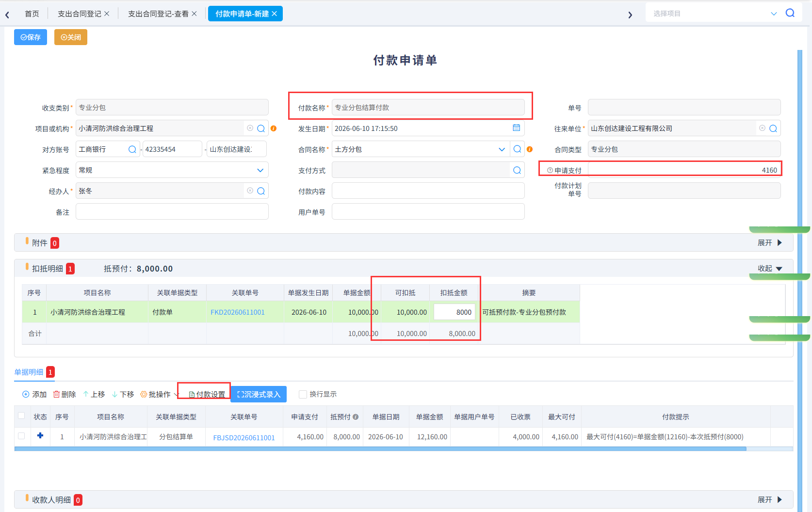Click the horizontal scrollbar under 单据明细 table

pos(380,449)
